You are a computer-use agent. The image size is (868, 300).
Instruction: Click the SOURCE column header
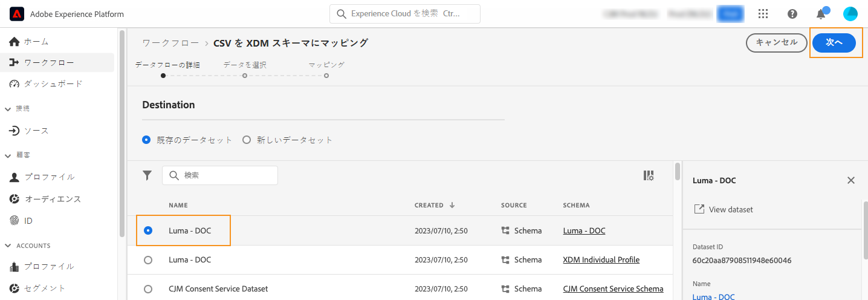[514, 205]
